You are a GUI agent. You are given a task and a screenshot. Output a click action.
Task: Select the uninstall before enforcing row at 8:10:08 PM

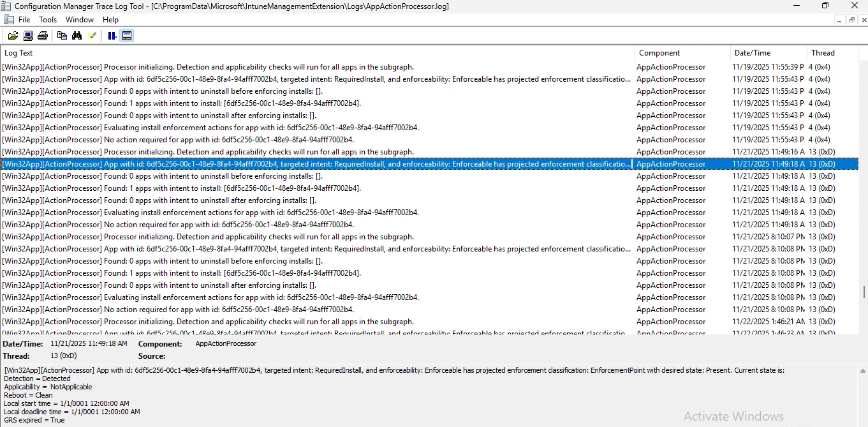(x=429, y=261)
